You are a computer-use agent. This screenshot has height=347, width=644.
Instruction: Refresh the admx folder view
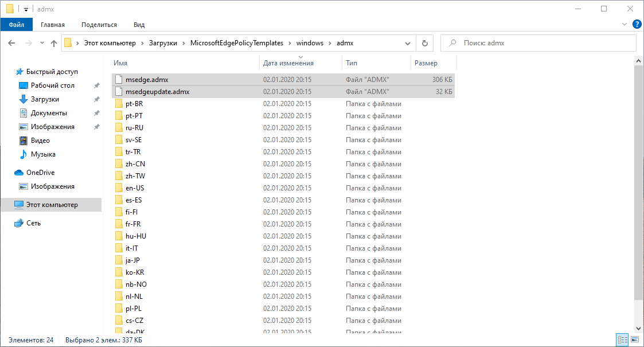[424, 42]
